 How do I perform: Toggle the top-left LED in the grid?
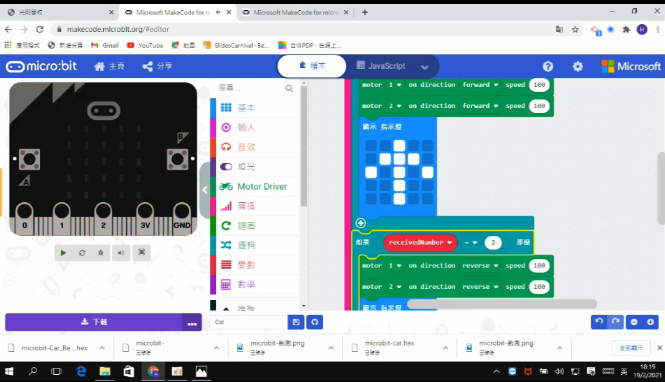[x=371, y=146]
